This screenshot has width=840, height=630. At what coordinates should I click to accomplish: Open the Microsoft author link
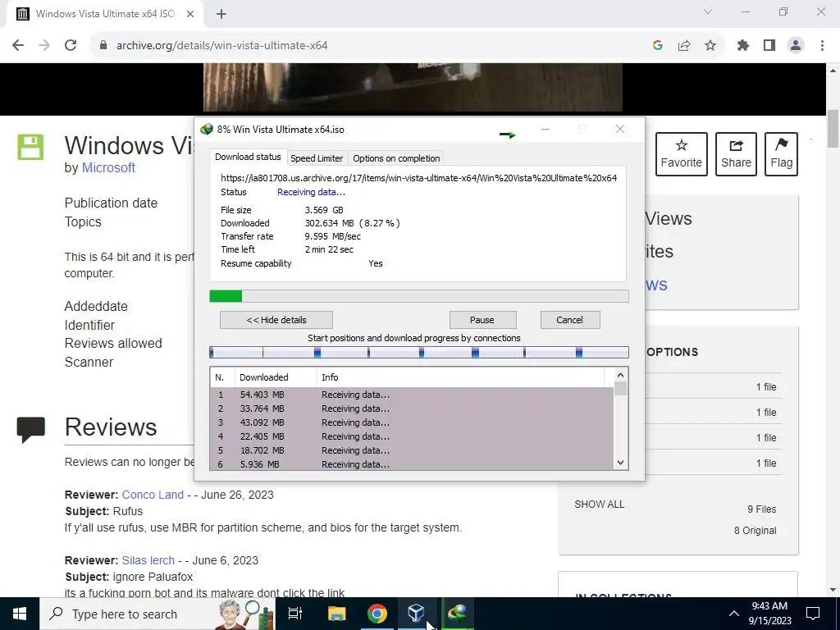(108, 167)
